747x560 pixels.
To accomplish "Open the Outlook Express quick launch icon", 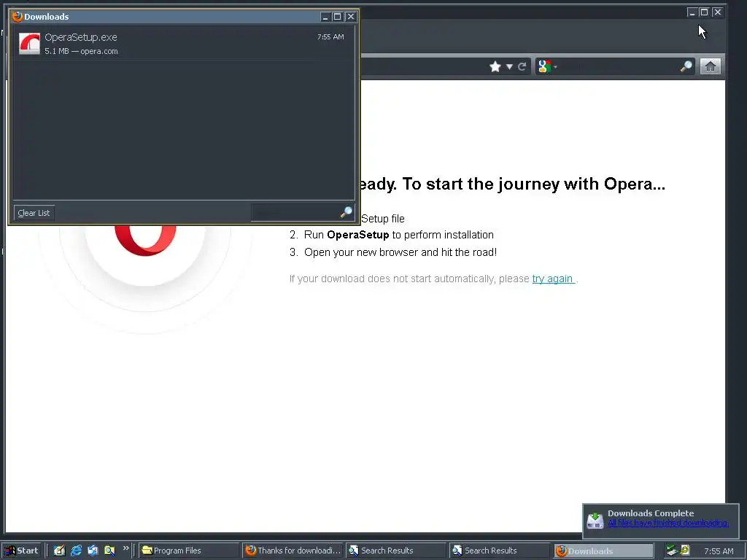I will 93,551.
